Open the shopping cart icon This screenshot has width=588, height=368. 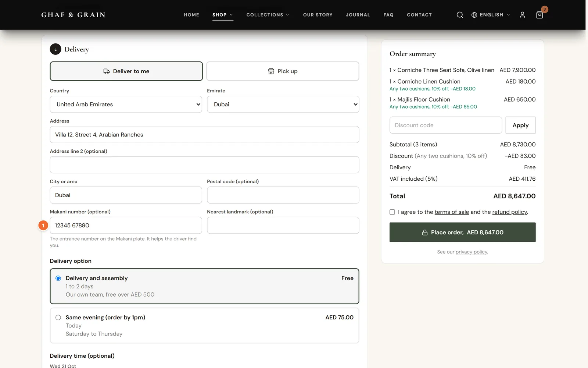539,15
